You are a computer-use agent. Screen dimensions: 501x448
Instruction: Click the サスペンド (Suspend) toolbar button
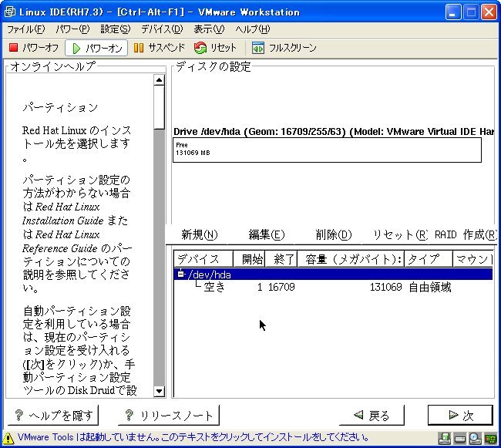tap(159, 48)
